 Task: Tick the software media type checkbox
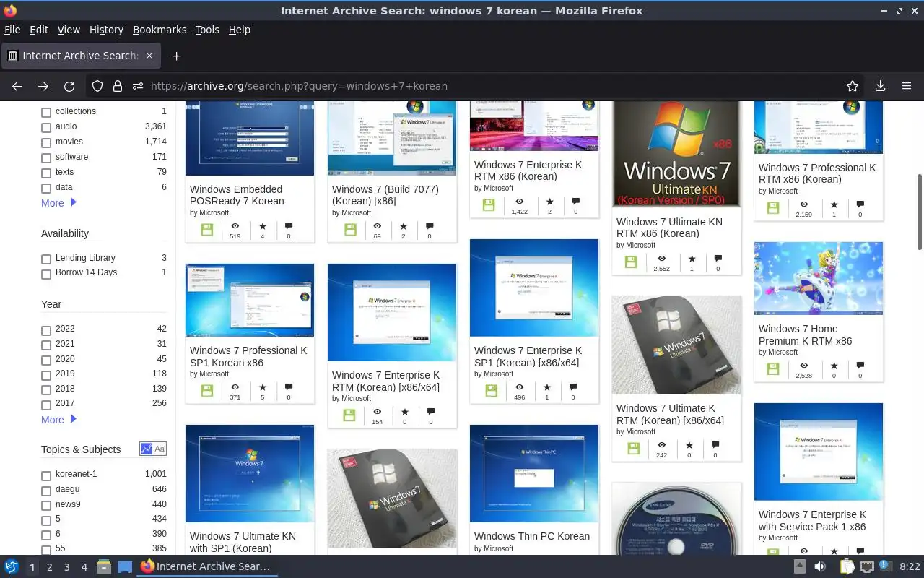[46, 158]
